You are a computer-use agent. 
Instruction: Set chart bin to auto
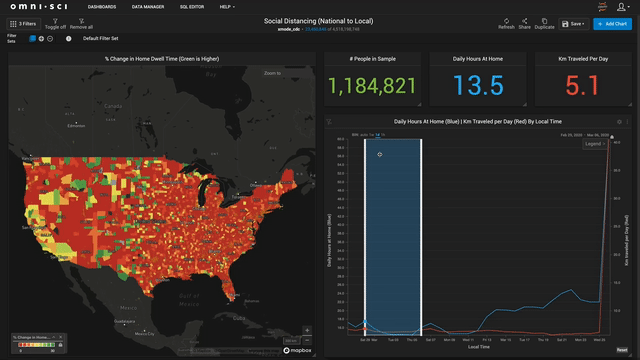coord(364,135)
